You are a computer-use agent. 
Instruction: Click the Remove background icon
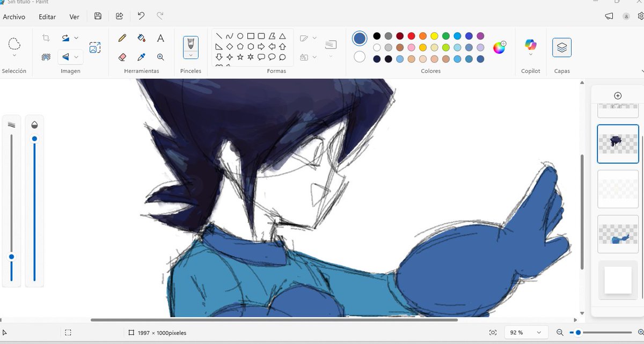pyautogui.click(x=46, y=56)
